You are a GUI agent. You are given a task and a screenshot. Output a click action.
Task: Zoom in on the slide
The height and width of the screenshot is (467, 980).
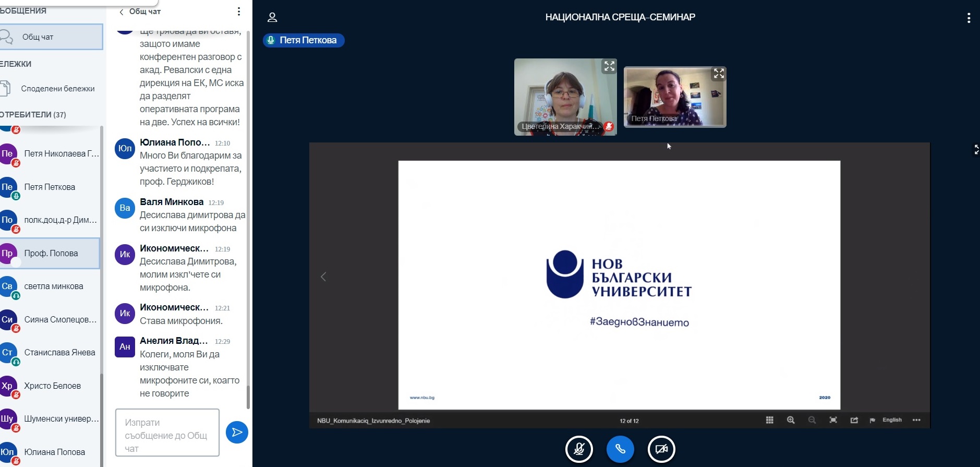[791, 420]
